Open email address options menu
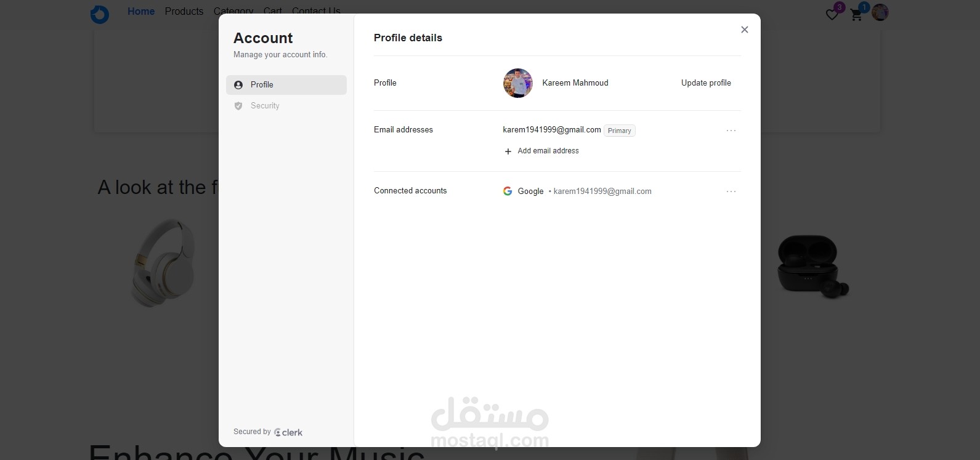 click(731, 131)
